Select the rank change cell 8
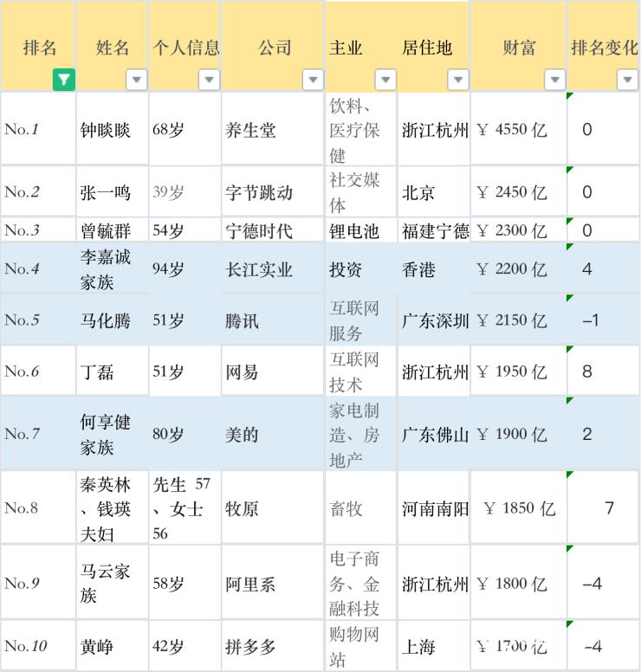Image resolution: width=641 pixels, height=672 pixels. click(603, 372)
